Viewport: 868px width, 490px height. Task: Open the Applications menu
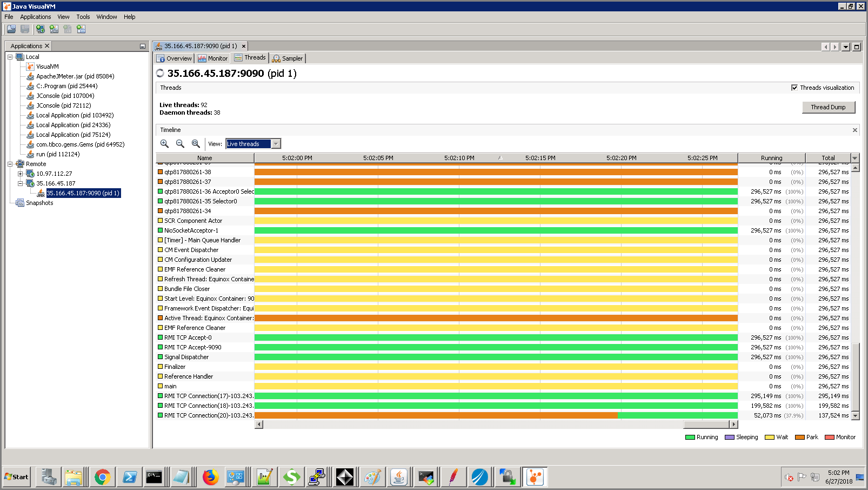36,17
